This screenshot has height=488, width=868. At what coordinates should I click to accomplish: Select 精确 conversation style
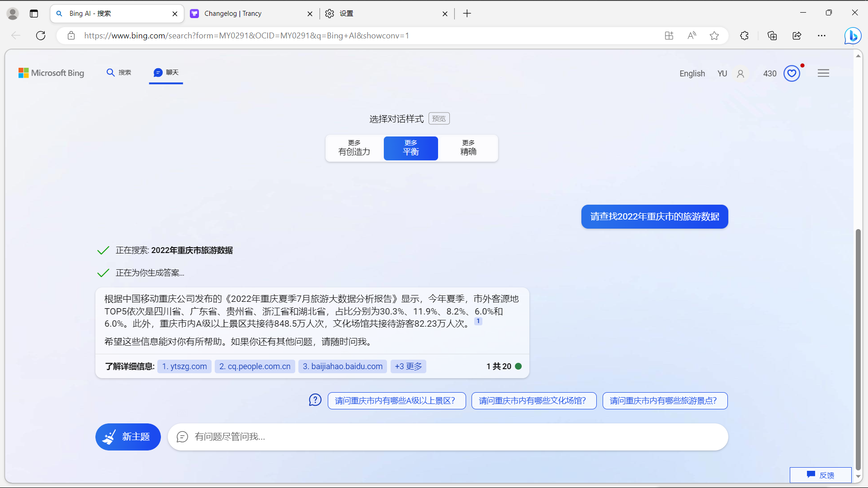(468, 148)
